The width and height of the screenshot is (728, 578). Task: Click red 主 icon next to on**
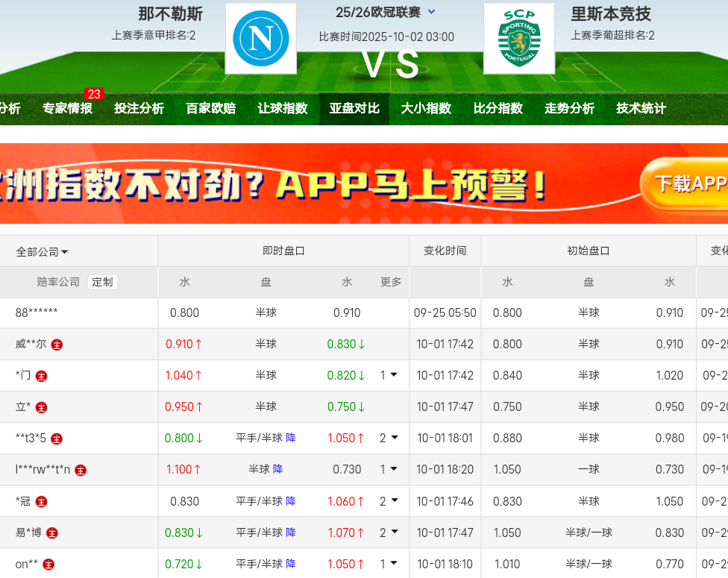tap(48, 565)
